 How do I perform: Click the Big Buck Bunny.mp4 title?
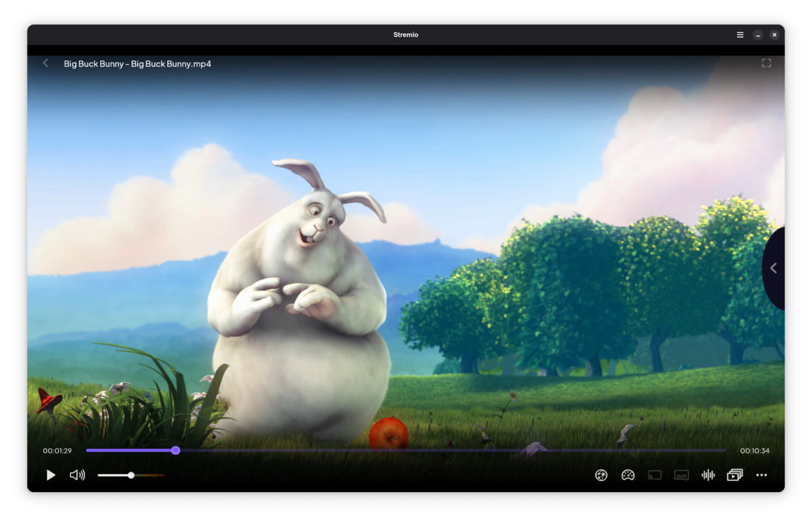(137, 64)
